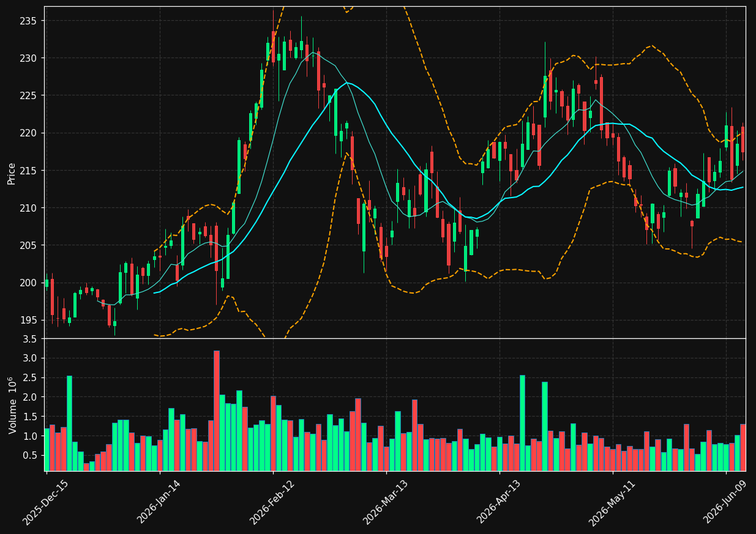Click the 210 price tick label
The width and height of the screenshot is (756, 534).
[x=29, y=208]
